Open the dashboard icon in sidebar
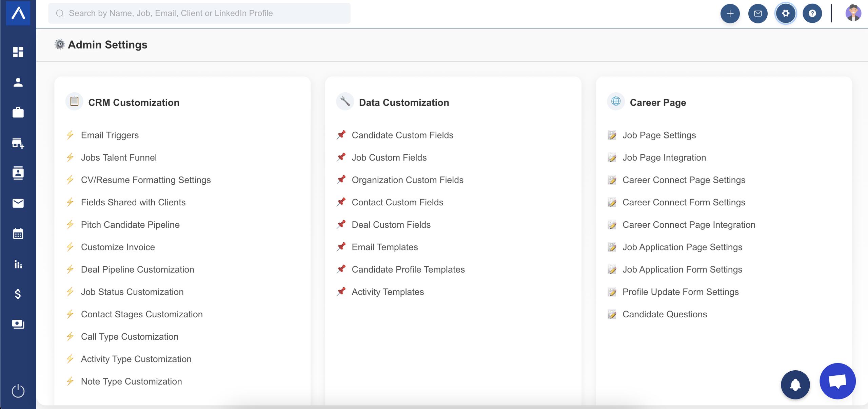This screenshot has height=409, width=868. click(x=18, y=52)
